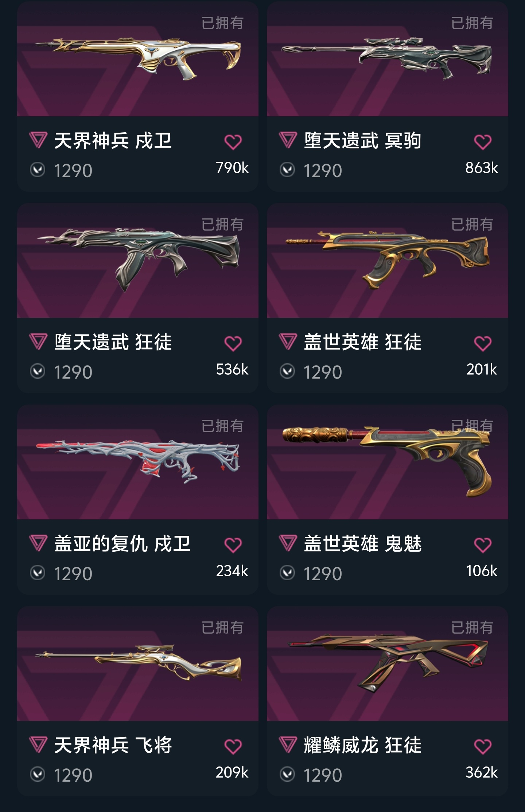The height and width of the screenshot is (812, 525).
Task: Click the 已拥有 label on 盖世英雄 狂徒
Action: coord(472,225)
